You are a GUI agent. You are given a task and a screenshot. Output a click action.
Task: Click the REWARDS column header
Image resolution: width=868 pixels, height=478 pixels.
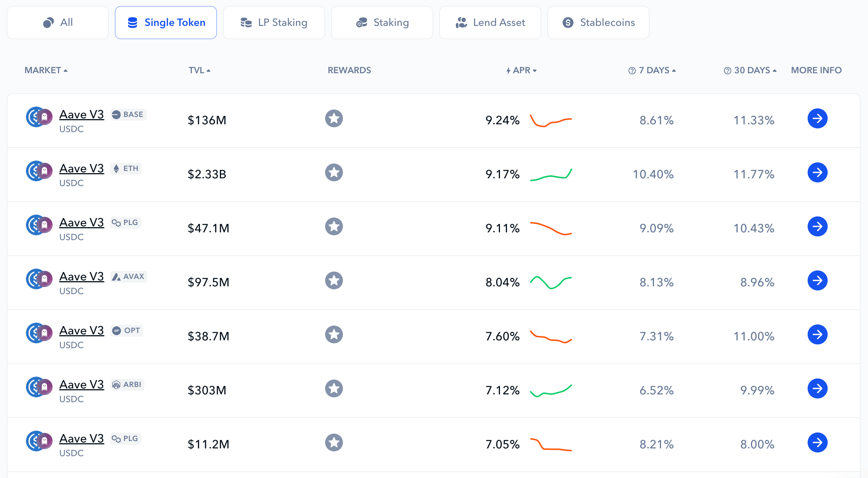click(x=349, y=70)
